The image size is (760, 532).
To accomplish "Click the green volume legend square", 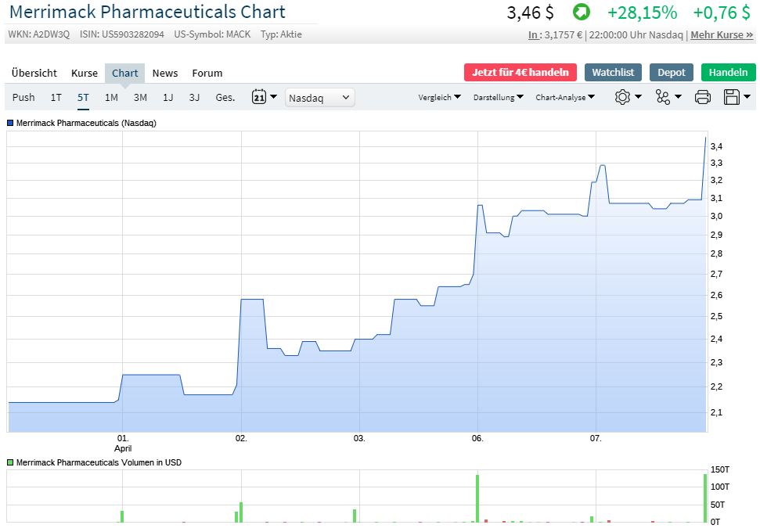I will tap(9, 463).
